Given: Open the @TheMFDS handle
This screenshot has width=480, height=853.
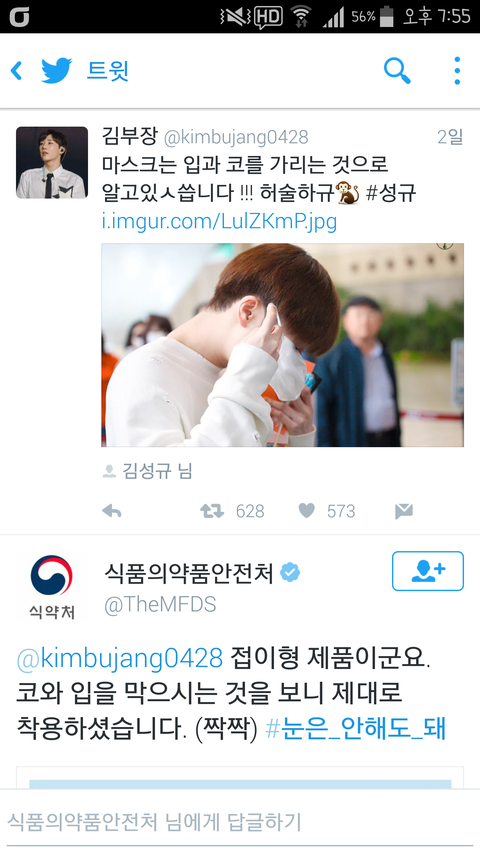Looking at the screenshot, I should coord(160,604).
